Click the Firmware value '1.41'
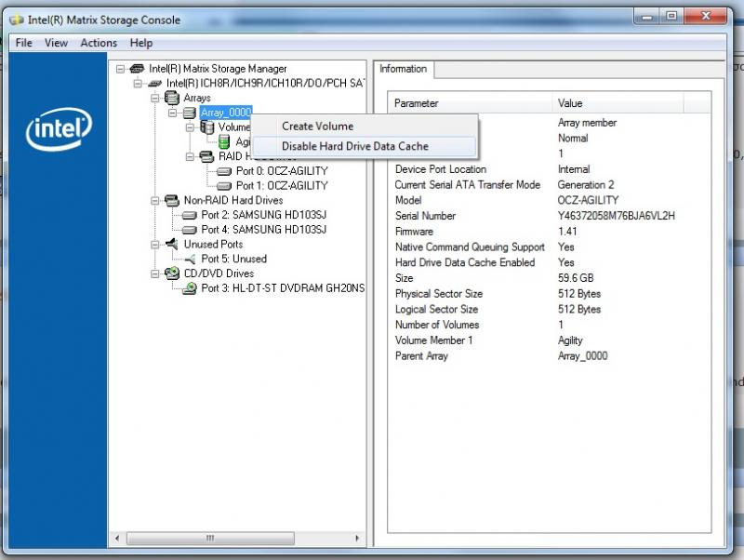The height and width of the screenshot is (560, 744). coord(567,232)
